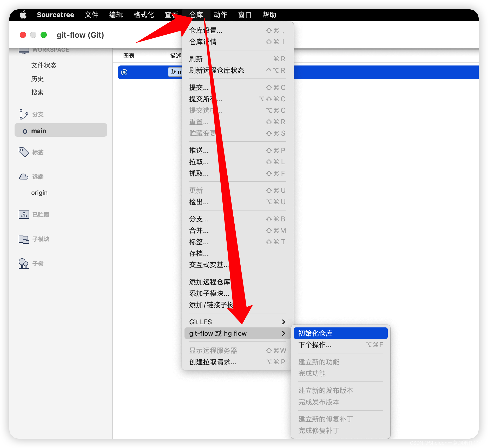Click the 分支 section heading

click(x=38, y=114)
